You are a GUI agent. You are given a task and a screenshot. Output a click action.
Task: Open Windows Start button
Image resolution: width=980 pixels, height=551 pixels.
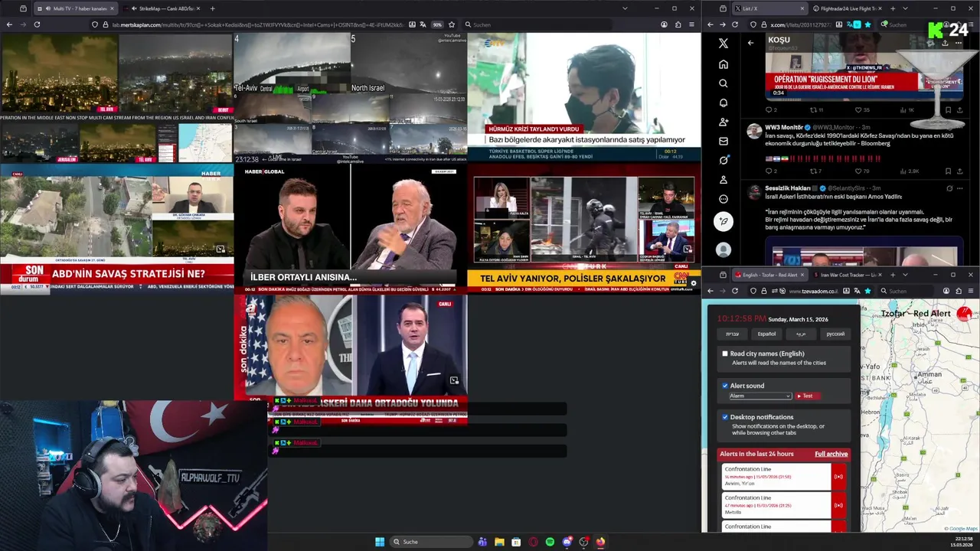(380, 542)
